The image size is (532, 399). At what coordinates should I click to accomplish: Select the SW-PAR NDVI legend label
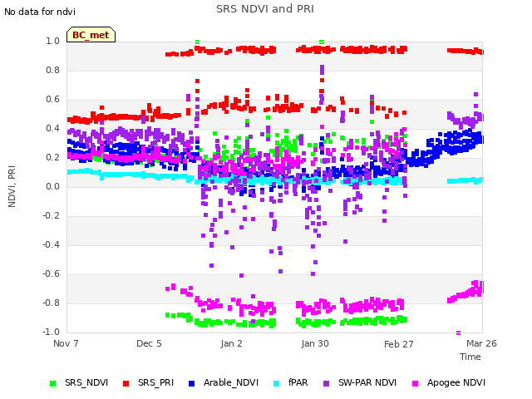click(367, 382)
